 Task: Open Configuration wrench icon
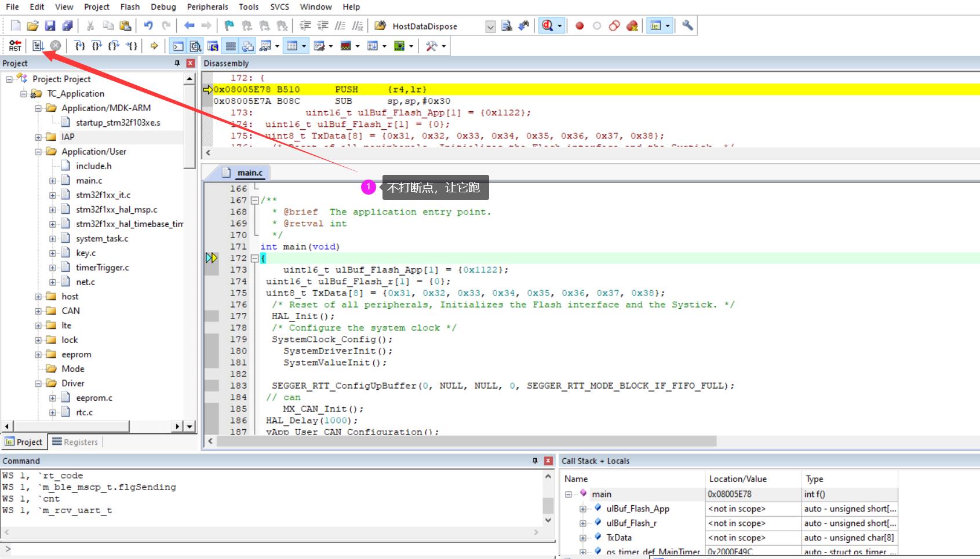tap(687, 25)
